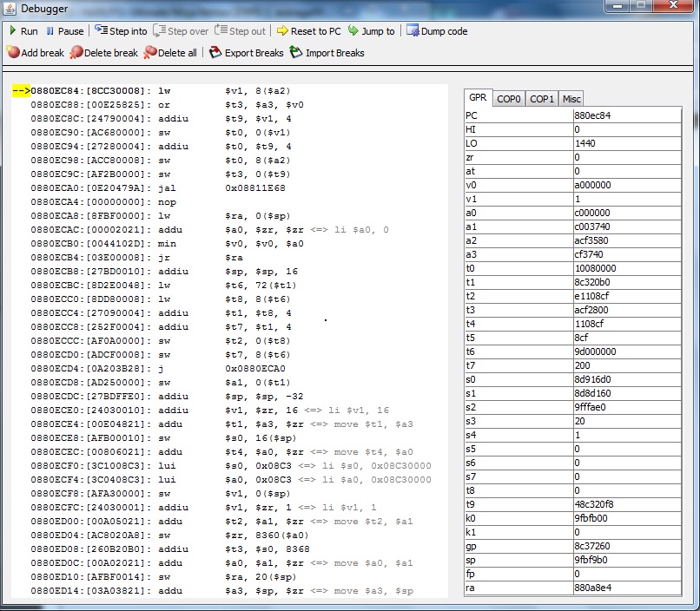Select the t9 register value 48c320f8
The height and width of the screenshot is (611, 700).
tap(627, 504)
